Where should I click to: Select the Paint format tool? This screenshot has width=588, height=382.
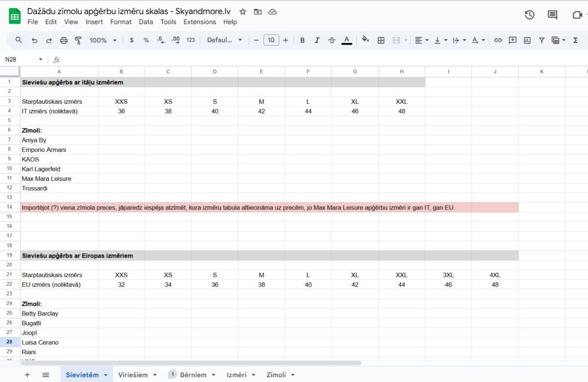tap(78, 40)
